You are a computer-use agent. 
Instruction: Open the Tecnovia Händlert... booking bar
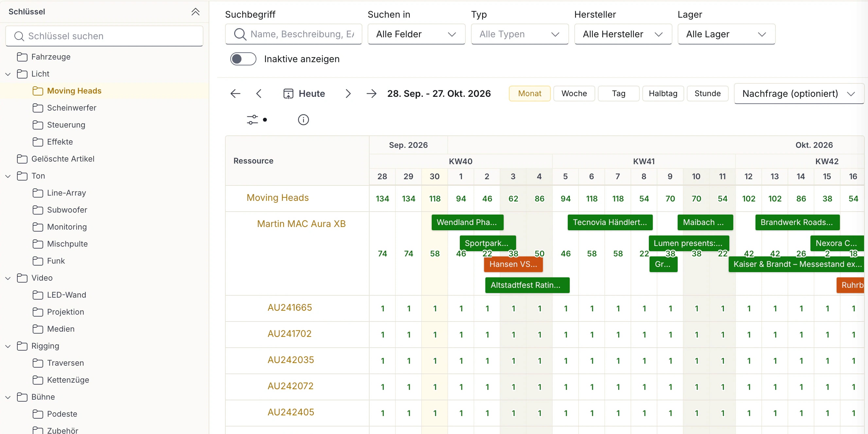pos(610,222)
